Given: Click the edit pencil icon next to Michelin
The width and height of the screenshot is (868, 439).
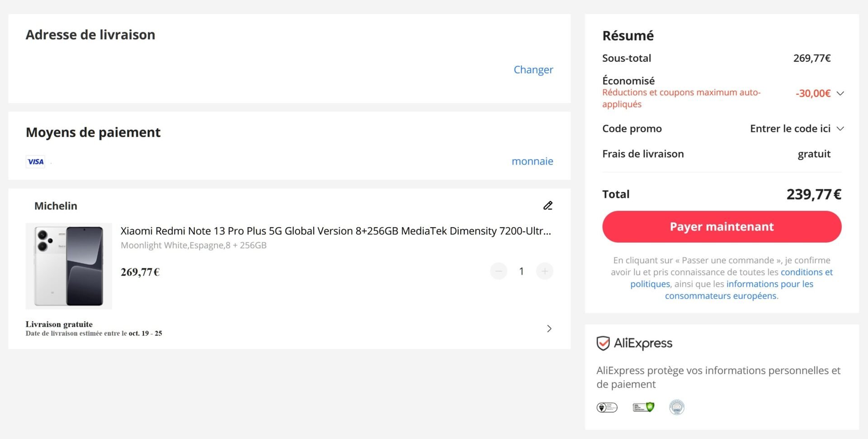Looking at the screenshot, I should [x=548, y=205].
